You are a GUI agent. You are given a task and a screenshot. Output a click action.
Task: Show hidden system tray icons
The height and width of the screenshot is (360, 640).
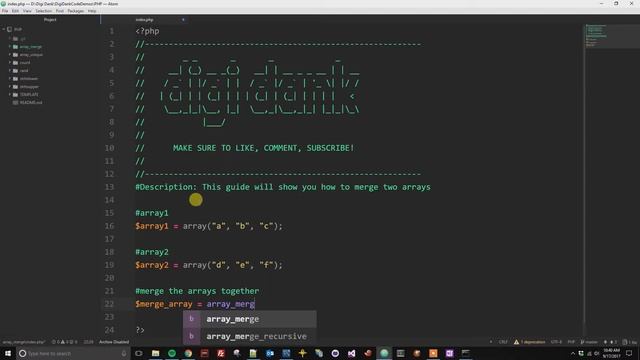pos(573,353)
